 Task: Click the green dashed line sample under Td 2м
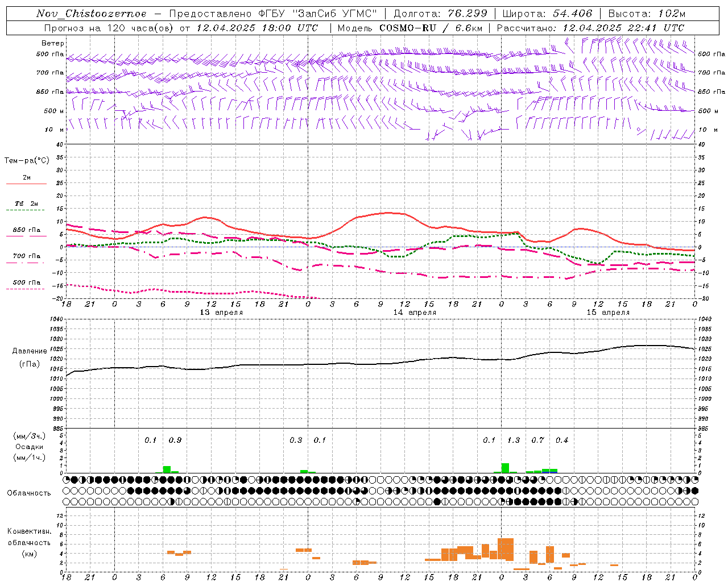(x=25, y=210)
